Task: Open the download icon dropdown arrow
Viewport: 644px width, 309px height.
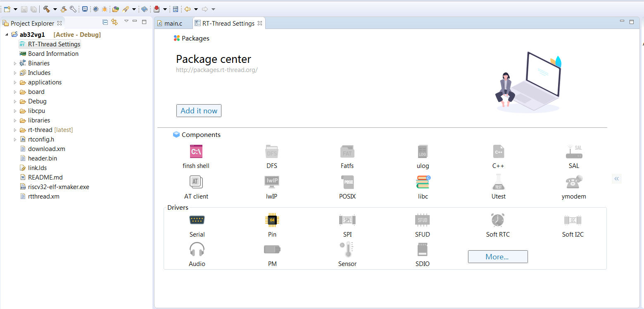Action: (165, 9)
